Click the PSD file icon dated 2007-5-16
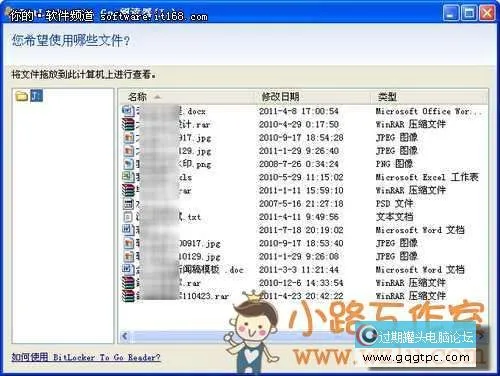The height and width of the screenshot is (376, 500). pyautogui.click(x=128, y=204)
